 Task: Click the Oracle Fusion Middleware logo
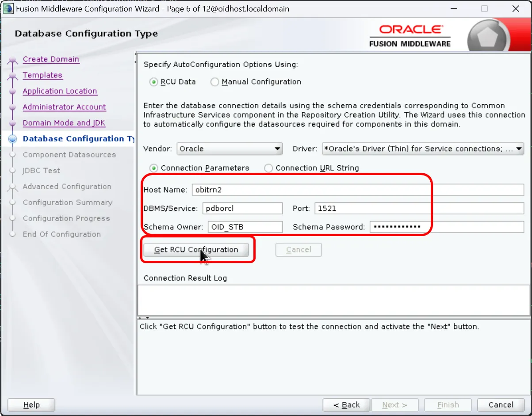point(410,36)
